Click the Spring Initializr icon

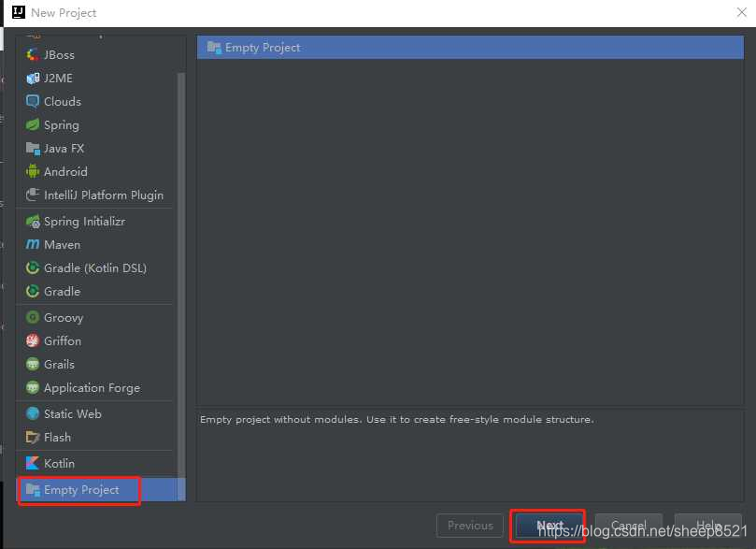tap(33, 222)
